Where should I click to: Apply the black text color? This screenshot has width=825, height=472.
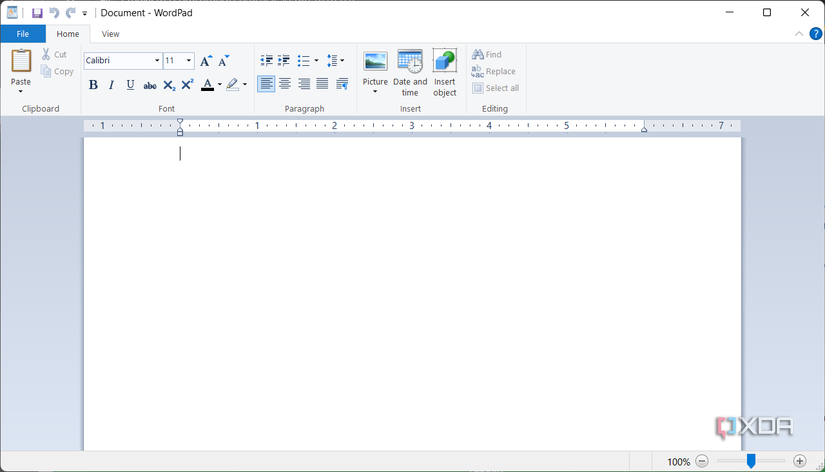point(207,85)
